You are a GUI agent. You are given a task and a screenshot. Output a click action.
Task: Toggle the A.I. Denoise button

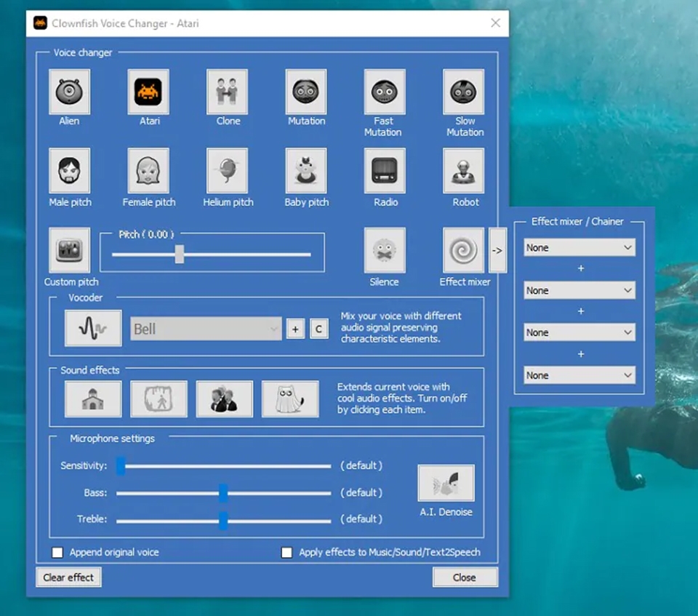pyautogui.click(x=446, y=483)
